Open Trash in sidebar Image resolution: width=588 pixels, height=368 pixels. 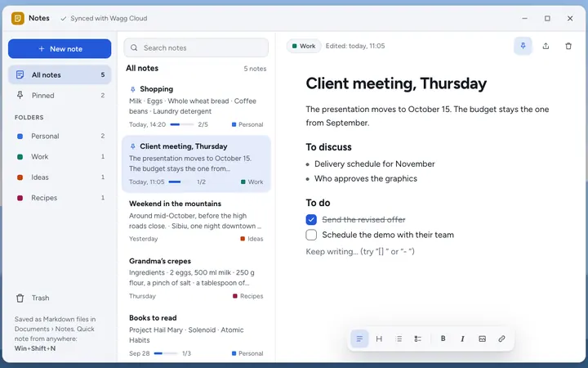click(60, 298)
